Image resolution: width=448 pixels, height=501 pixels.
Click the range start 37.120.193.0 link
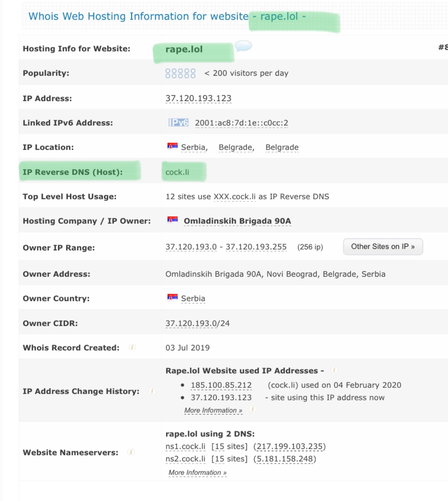pyautogui.click(x=191, y=247)
